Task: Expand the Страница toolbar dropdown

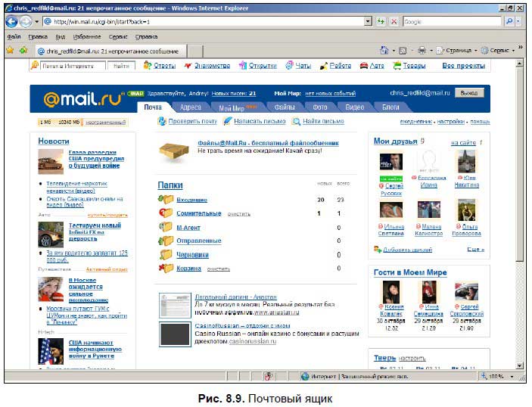Action: pyautogui.click(x=476, y=51)
